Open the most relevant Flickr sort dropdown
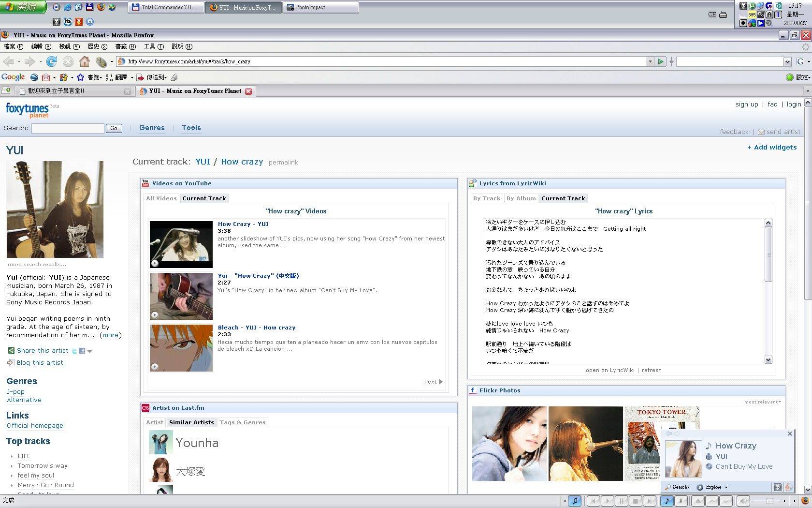 coord(763,402)
